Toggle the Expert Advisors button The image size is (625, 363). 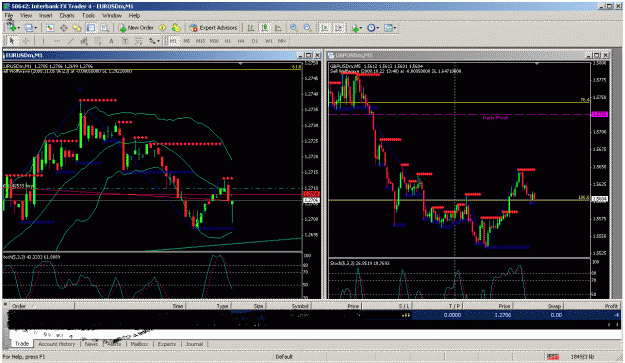(213, 27)
